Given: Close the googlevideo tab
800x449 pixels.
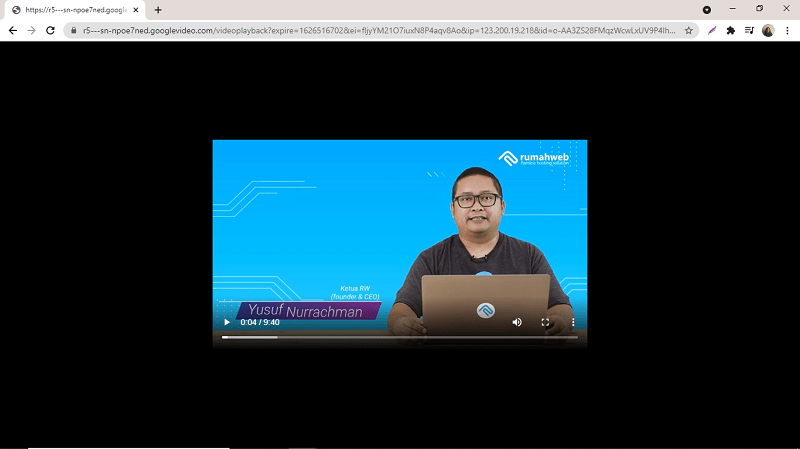Looking at the screenshot, I should click(x=136, y=10).
